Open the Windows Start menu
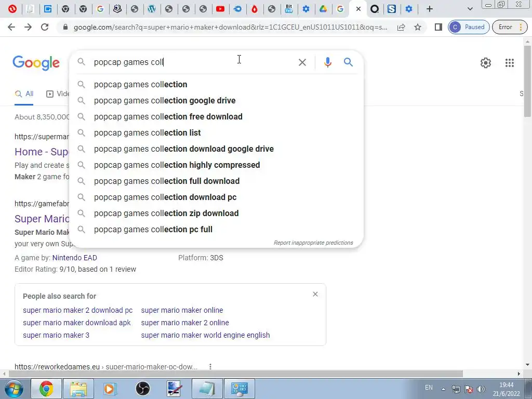 pos(14,389)
